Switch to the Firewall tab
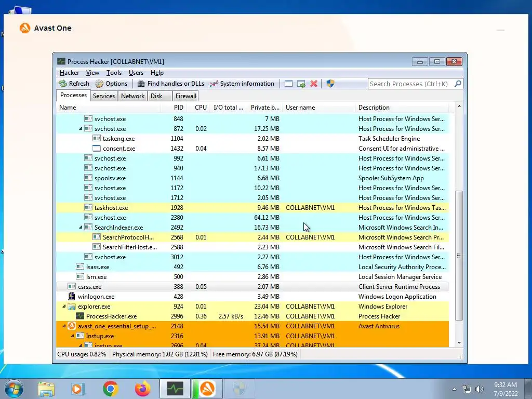This screenshot has width=532, height=399. 185,96
